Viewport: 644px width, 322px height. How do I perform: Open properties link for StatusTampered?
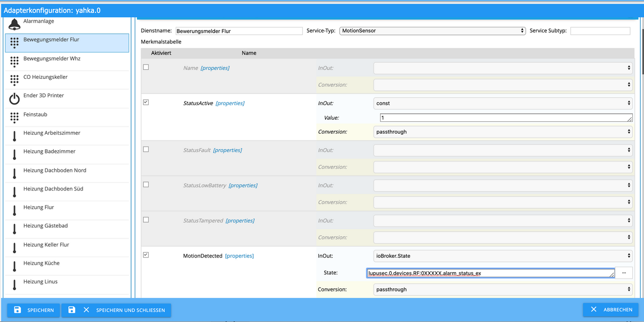240,221
